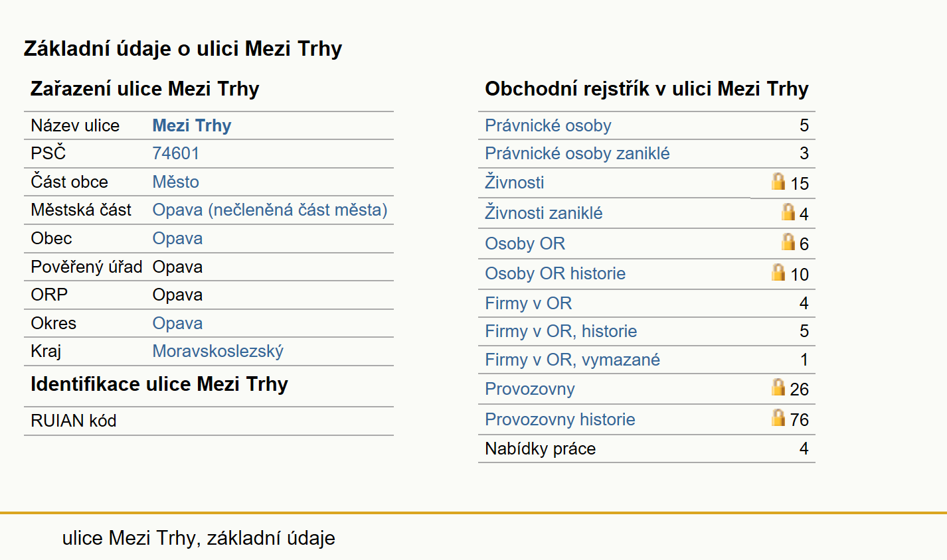Open the Právnické osoby link
Viewport: 947px width, 560px height.
point(548,125)
